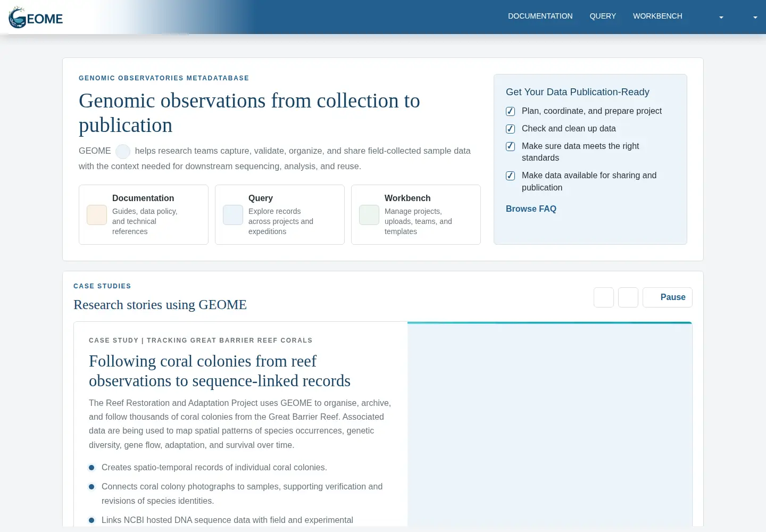Click 'Explore records across projects and expeditions' text
The image size is (766, 532).
pyautogui.click(x=281, y=221)
